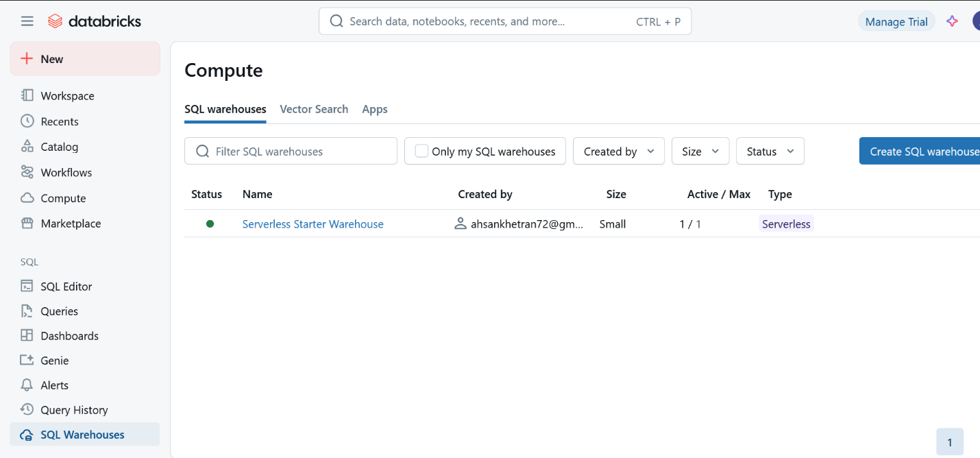
Task: Click the Query History icon
Action: 27,409
